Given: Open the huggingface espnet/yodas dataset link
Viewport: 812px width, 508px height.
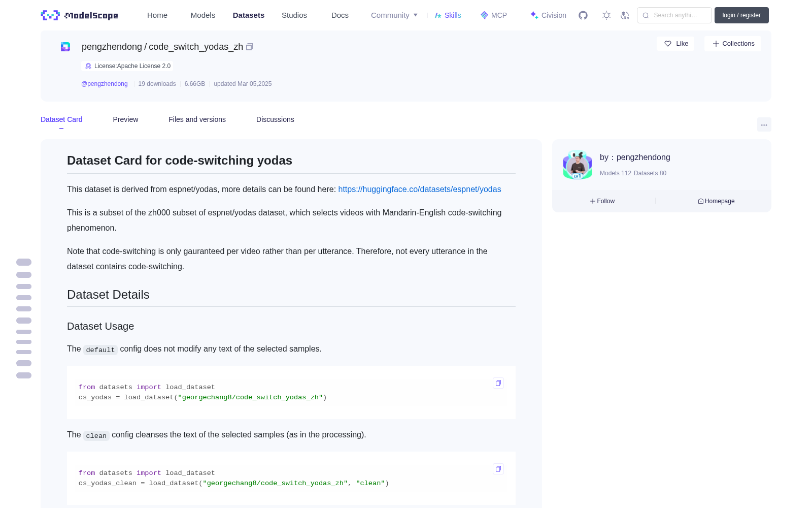Looking at the screenshot, I should pyautogui.click(x=420, y=189).
